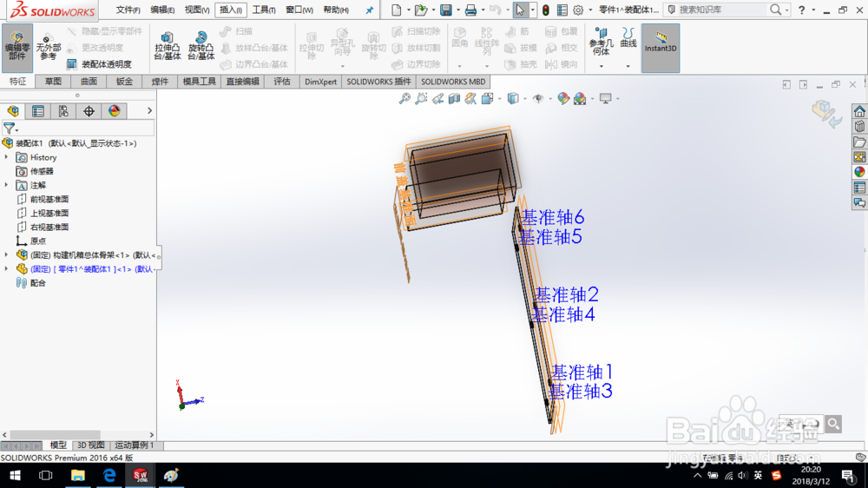
Task: Expand feature manager tabs chevron arrow
Action: [149, 111]
